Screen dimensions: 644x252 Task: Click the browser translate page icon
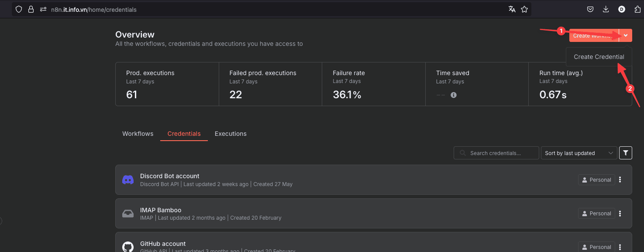click(x=512, y=9)
